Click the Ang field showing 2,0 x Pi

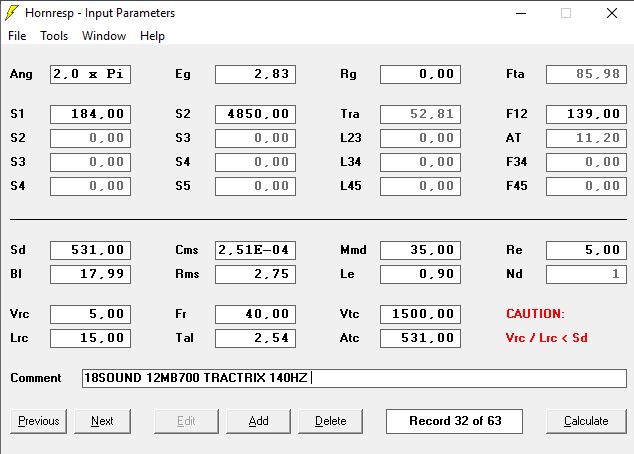coord(90,74)
